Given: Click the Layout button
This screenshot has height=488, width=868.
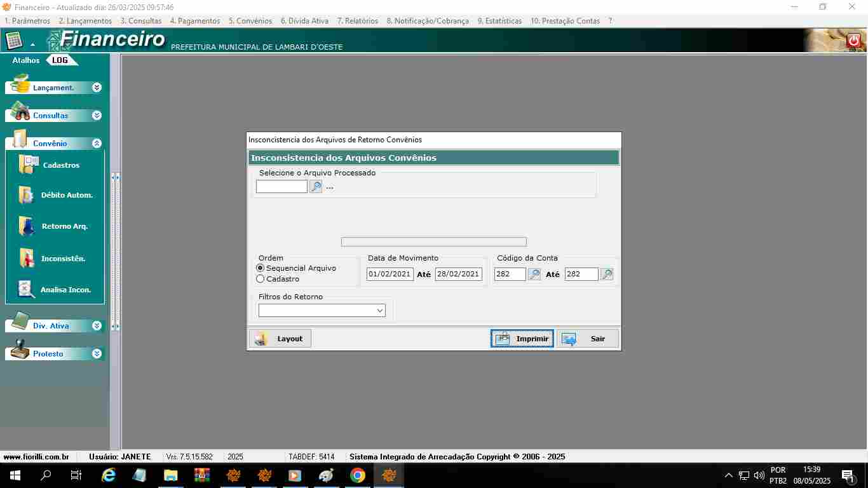Looking at the screenshot, I should click(280, 339).
